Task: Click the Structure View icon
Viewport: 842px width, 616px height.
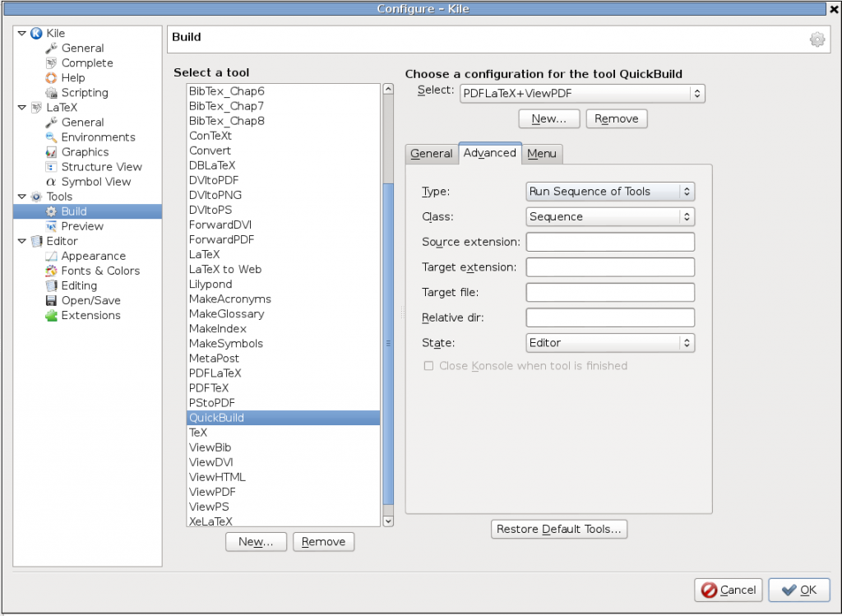Action: point(51,167)
